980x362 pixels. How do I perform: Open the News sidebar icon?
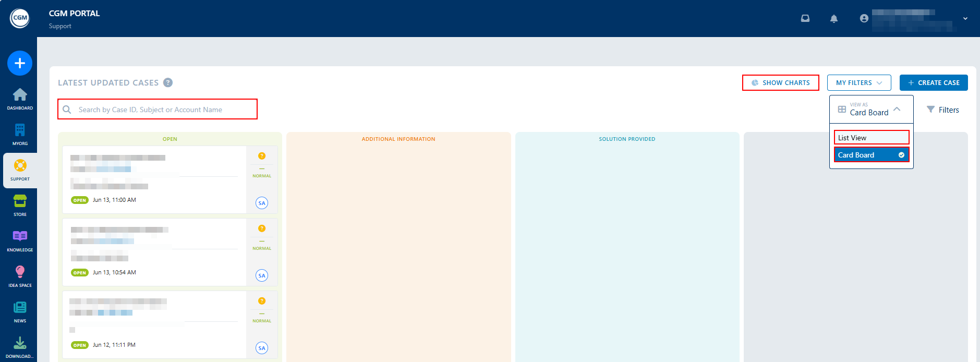pos(20,308)
